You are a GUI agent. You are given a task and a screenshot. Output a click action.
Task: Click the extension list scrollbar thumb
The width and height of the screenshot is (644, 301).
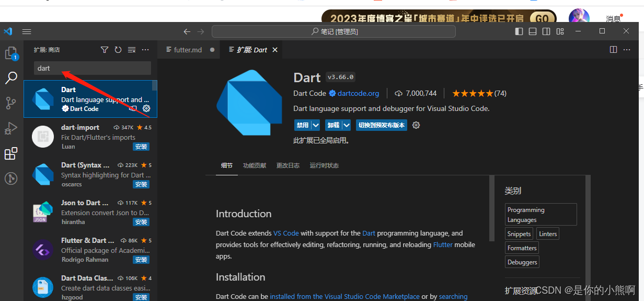point(155,86)
